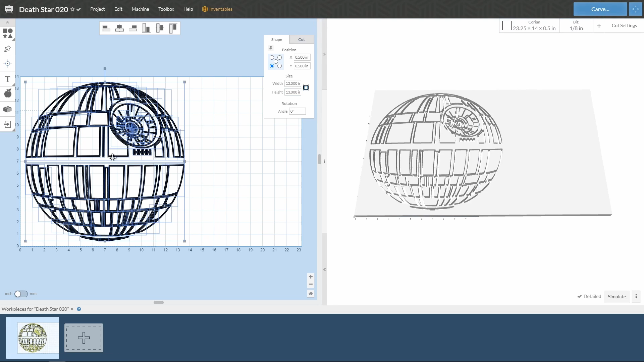Collapse the left tool sidebar chevron

7,22
